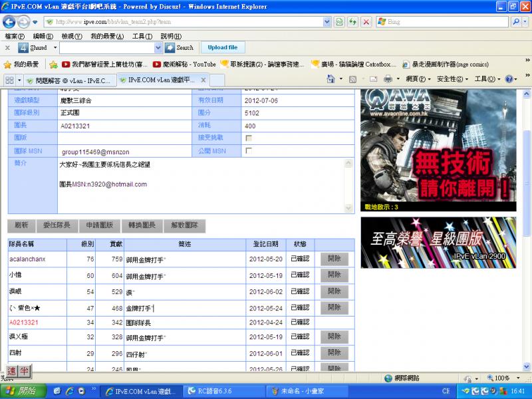Toggle the 公開 MSN checkbox
The image size is (532, 399).
[249, 151]
